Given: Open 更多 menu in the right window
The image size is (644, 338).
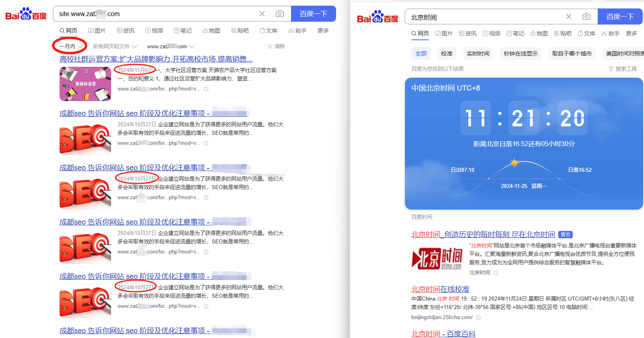Looking at the screenshot, I should tap(632, 33).
